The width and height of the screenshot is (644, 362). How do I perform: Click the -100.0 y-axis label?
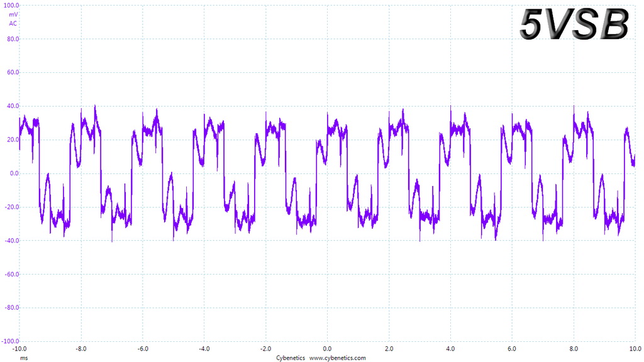(x=10, y=341)
